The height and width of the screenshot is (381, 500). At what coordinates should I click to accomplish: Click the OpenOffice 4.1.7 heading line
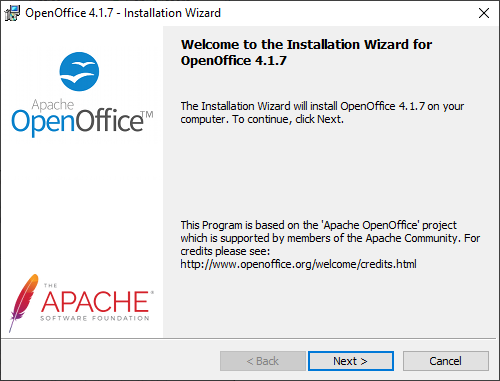pos(234,61)
